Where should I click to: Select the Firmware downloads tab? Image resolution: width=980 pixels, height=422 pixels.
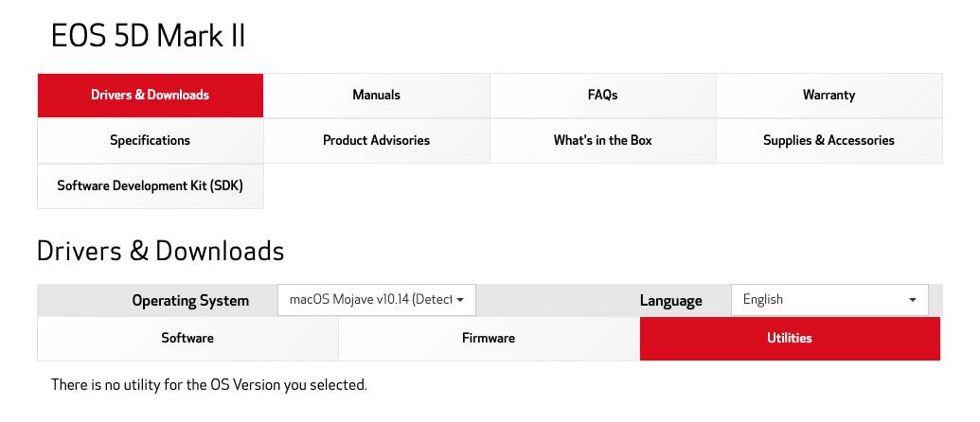pyautogui.click(x=489, y=338)
